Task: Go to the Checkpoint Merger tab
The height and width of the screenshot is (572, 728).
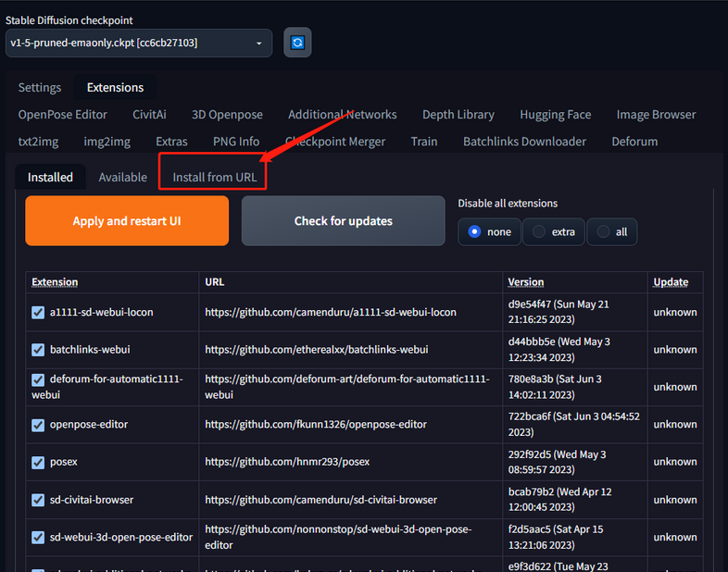Action: coord(335,142)
